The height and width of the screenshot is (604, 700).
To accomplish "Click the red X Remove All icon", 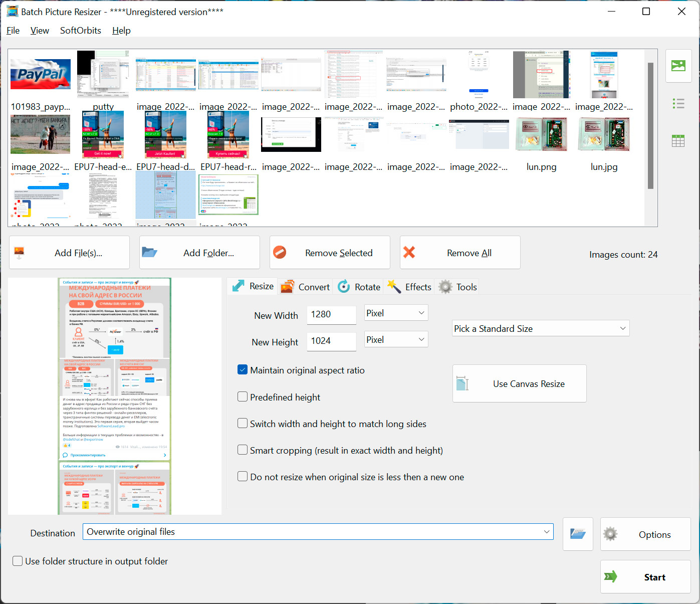I will [x=410, y=253].
